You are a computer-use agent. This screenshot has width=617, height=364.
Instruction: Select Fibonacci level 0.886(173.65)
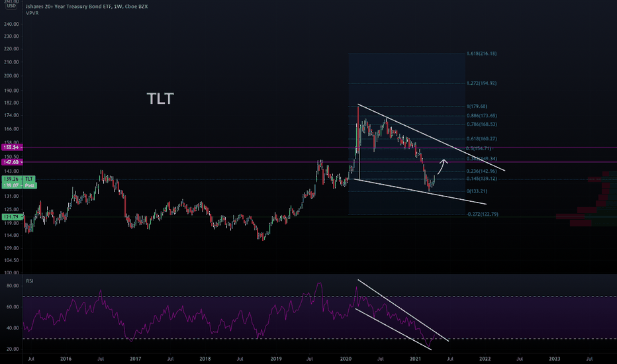pyautogui.click(x=481, y=116)
